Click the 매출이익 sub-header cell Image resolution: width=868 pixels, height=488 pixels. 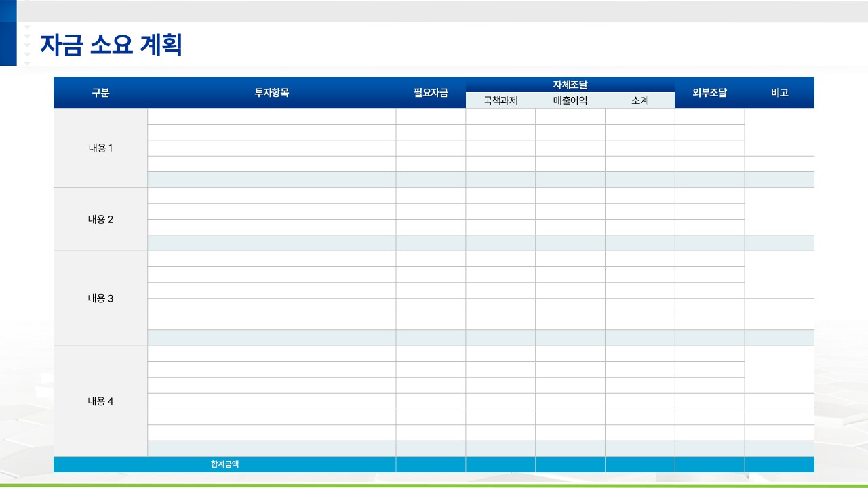click(x=570, y=100)
